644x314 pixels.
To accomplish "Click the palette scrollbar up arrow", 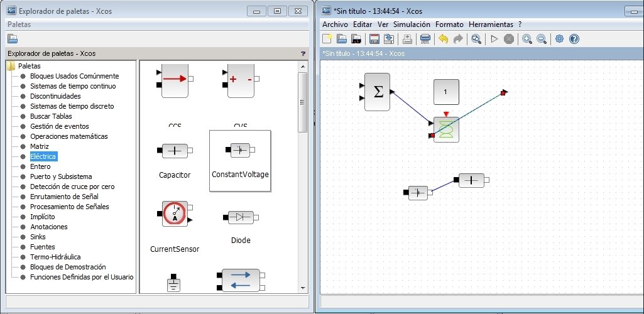I will coord(303,66).
